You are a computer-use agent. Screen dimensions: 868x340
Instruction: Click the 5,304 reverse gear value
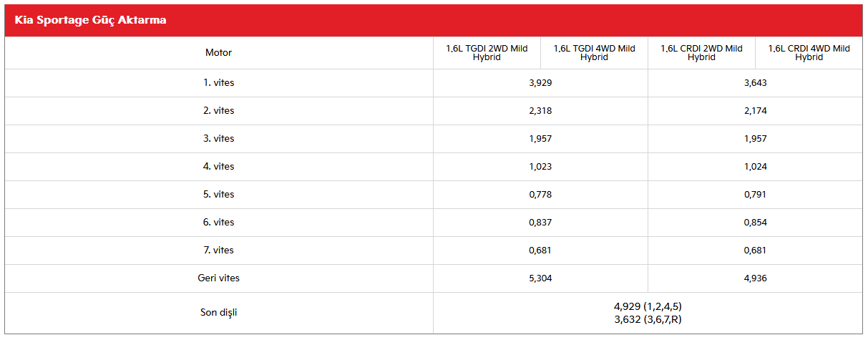pos(540,278)
